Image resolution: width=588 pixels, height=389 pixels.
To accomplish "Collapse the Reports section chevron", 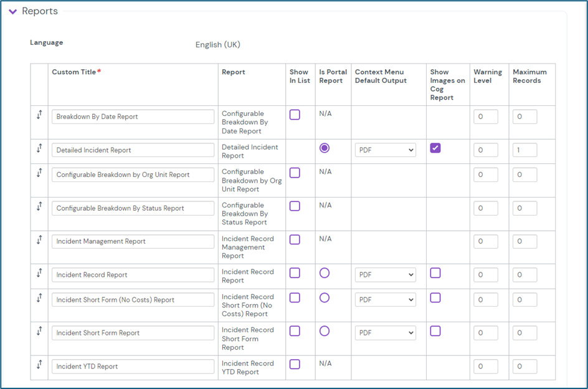I will (12, 12).
